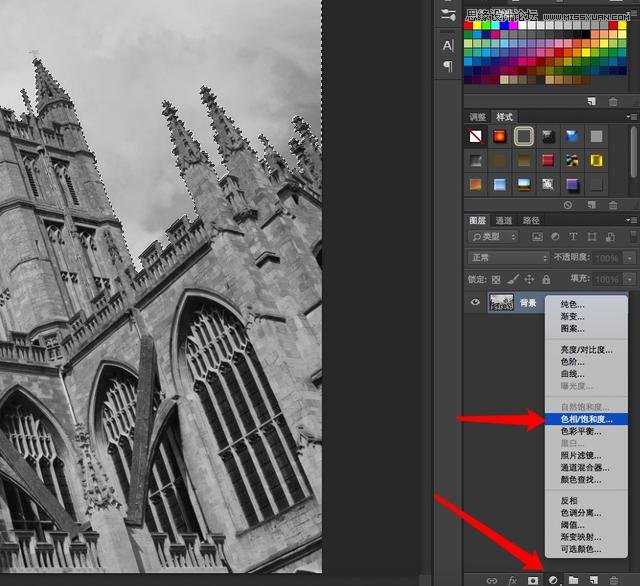Filter layers by smart objects icon

coord(610,237)
